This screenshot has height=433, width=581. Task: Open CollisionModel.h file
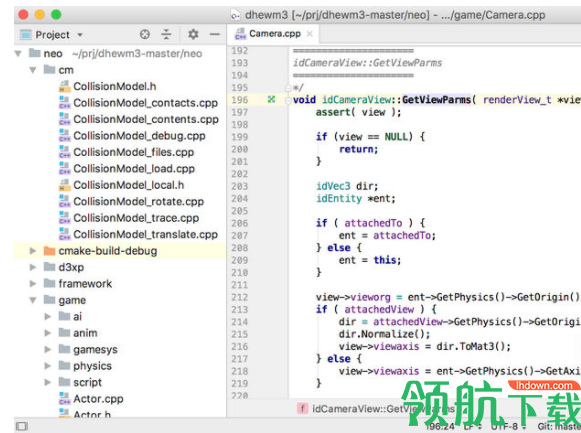click(114, 86)
